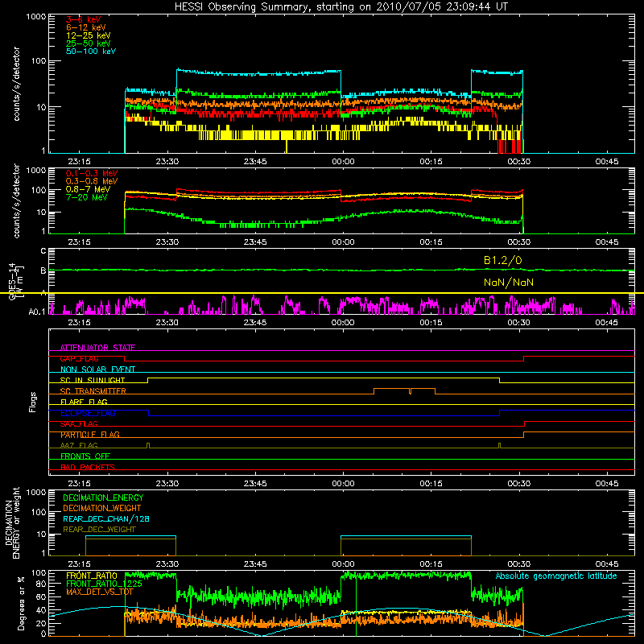Click the B1.2/0 flare class annotation
Image resolution: width=644 pixels, height=644 pixels.
click(502, 260)
